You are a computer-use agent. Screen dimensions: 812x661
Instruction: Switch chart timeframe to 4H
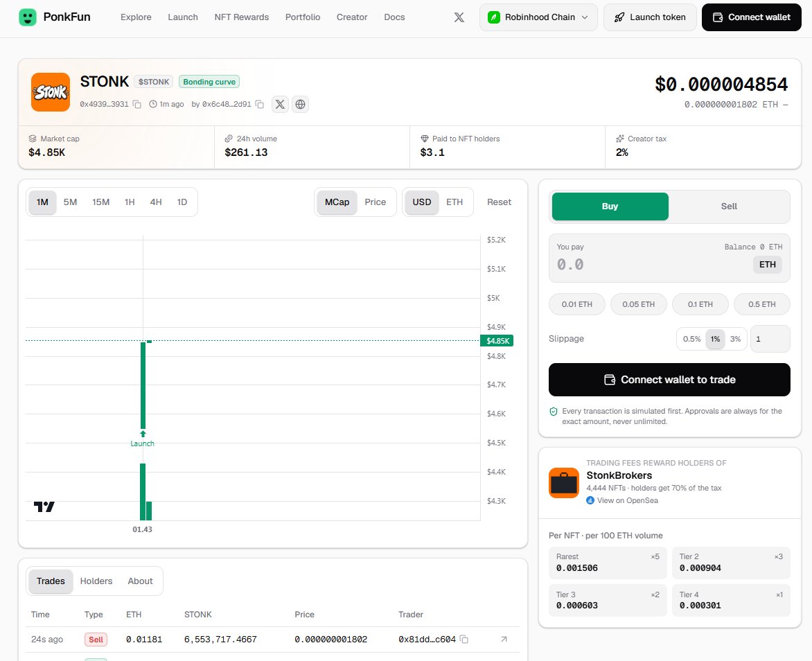156,202
